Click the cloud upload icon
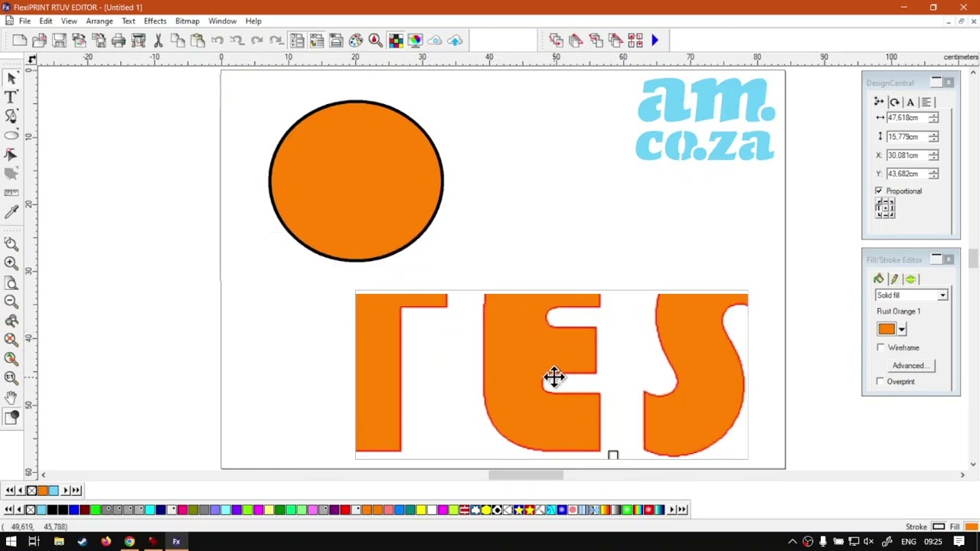This screenshot has width=980, height=551. (455, 41)
